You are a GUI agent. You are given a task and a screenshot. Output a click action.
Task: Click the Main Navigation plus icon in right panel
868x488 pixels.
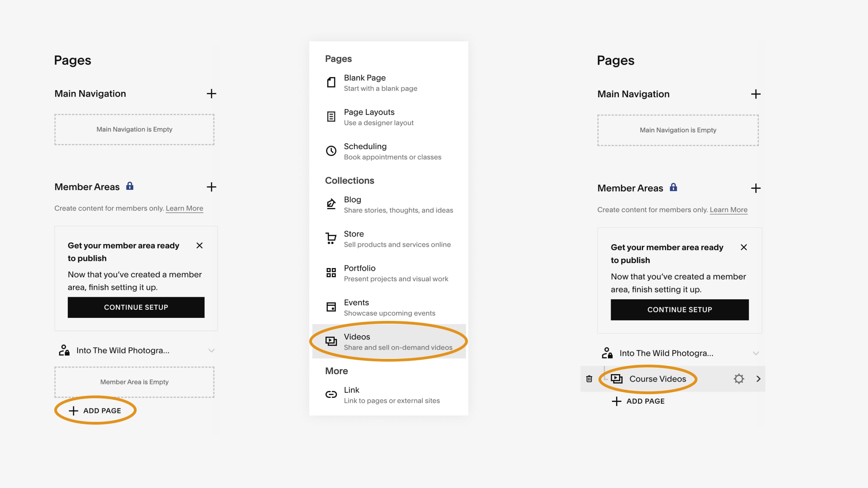755,94
